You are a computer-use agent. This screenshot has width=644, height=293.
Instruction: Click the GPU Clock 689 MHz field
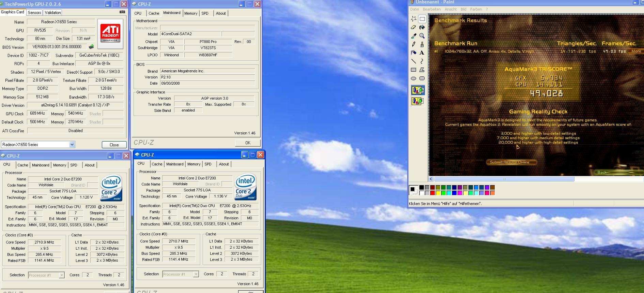click(x=37, y=113)
